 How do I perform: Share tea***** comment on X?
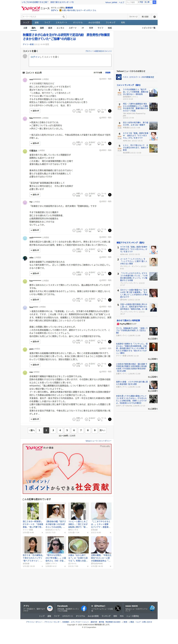point(110,341)
